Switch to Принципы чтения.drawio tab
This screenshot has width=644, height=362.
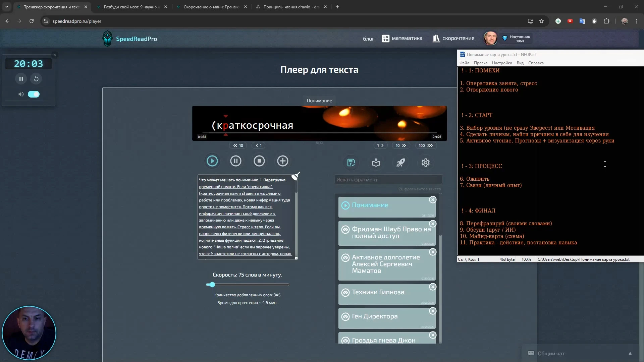(291, 7)
